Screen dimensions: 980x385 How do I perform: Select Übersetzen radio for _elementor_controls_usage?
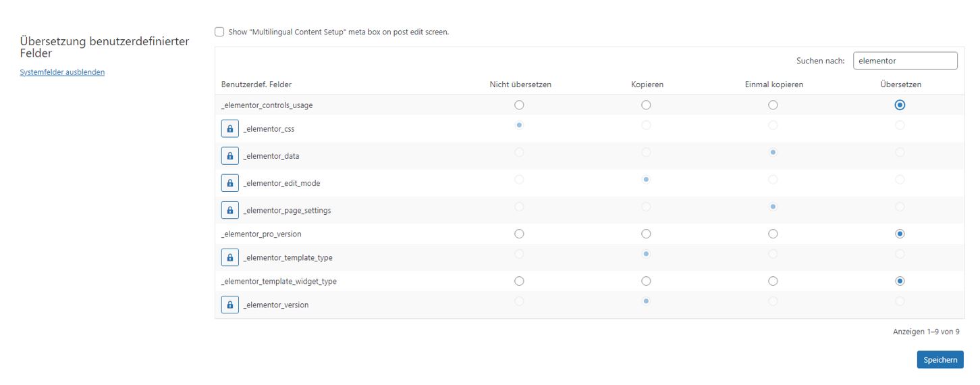[x=900, y=105]
